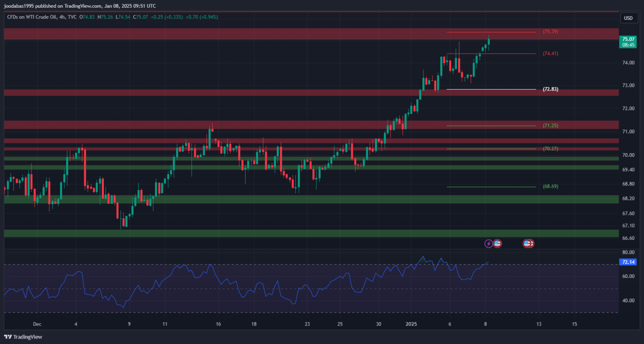Select date 13 on the time axis
The height and width of the screenshot is (344, 644).
(x=539, y=324)
